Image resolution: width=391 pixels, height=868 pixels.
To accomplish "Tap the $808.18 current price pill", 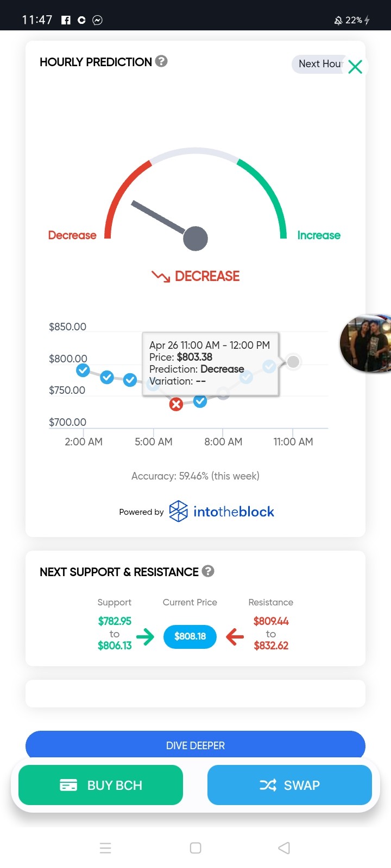I will point(190,636).
